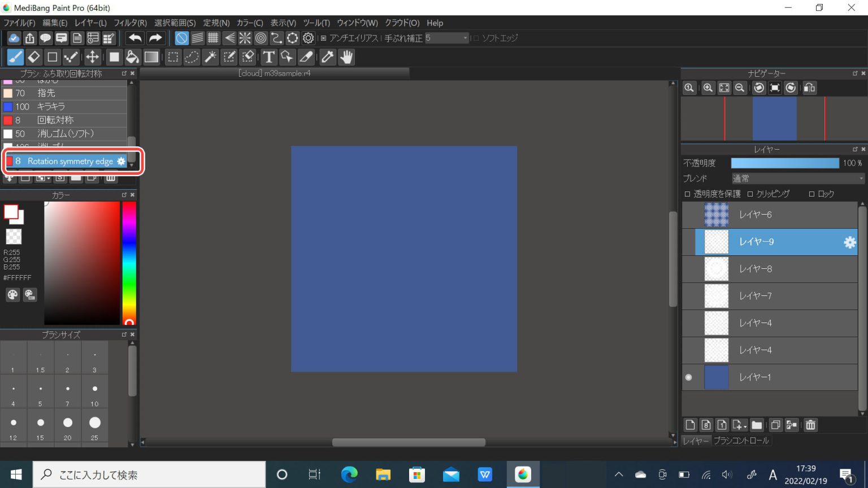Click the Undo arrow icon
The image size is (868, 488).
click(135, 38)
